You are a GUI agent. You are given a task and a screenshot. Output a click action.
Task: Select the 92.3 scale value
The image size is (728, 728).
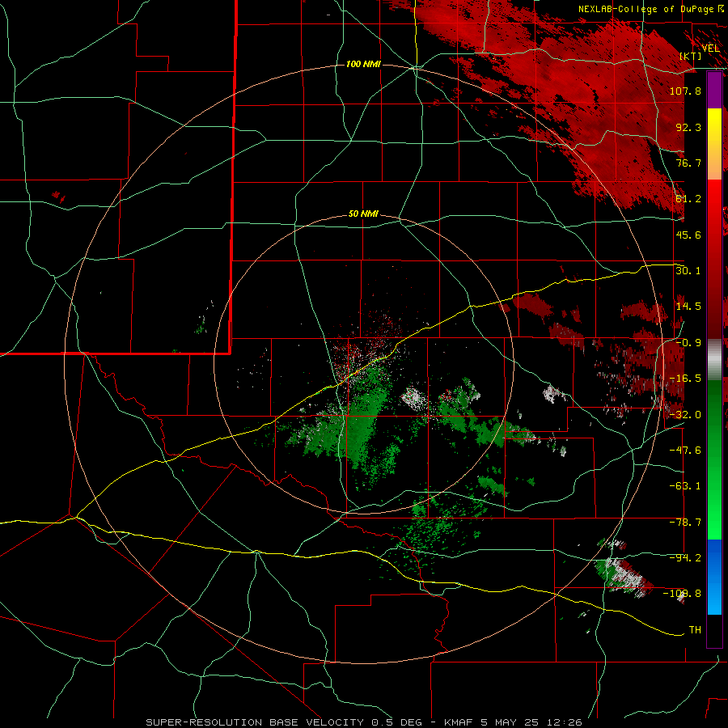688,127
